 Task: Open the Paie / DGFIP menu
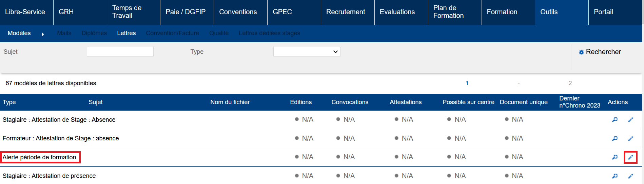click(x=186, y=12)
